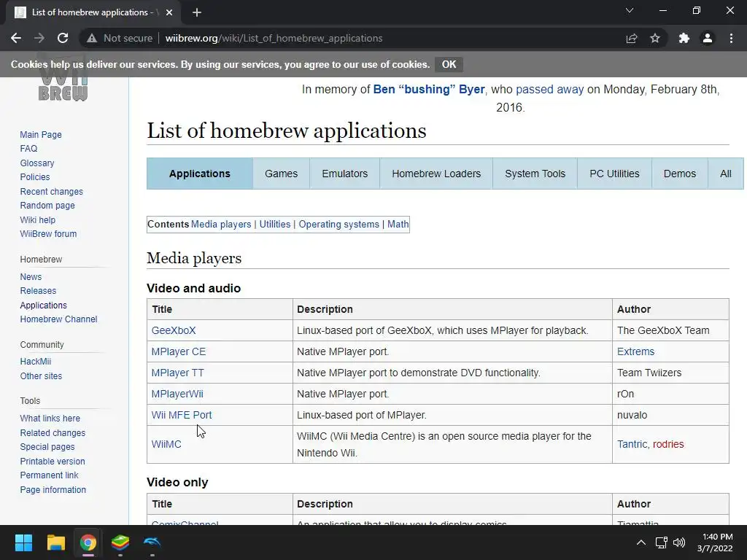Open the Dolphin emulator taskbar icon
Image resolution: width=747 pixels, height=560 pixels.
[x=152, y=542]
